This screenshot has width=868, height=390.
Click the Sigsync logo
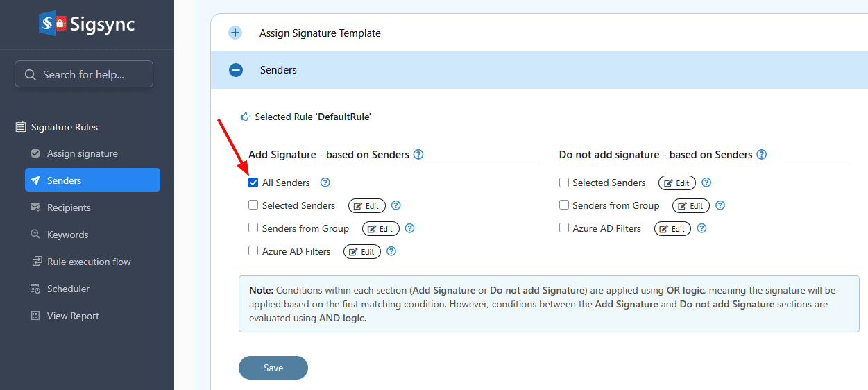pyautogui.click(x=87, y=24)
